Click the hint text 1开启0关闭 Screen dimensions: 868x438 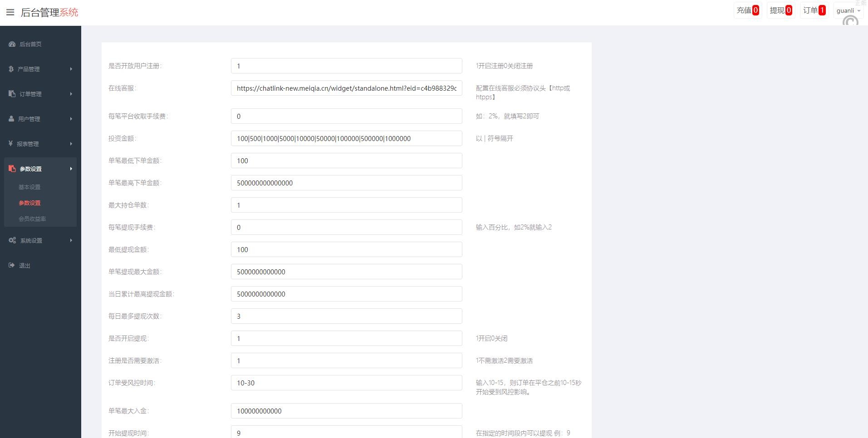pyautogui.click(x=491, y=338)
